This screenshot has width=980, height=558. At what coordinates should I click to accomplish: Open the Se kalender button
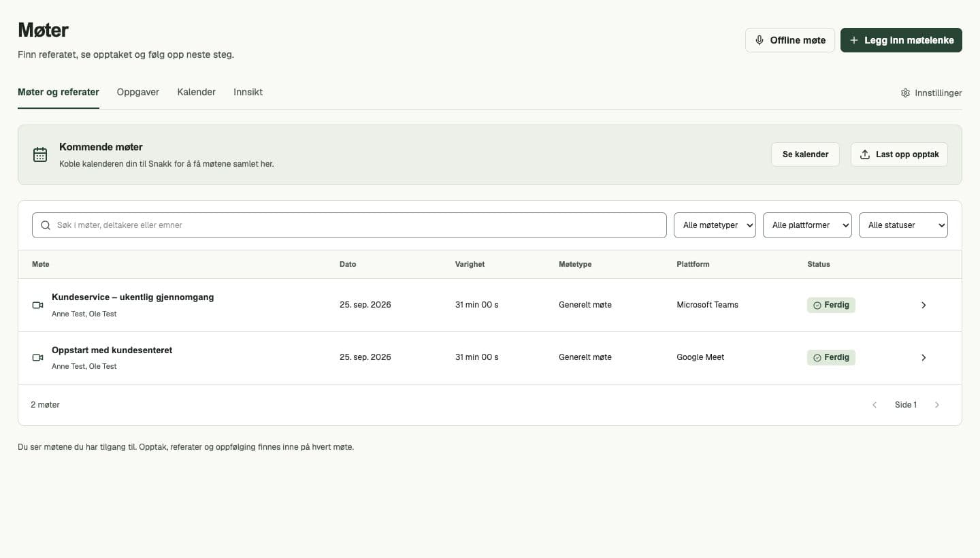[x=805, y=154]
